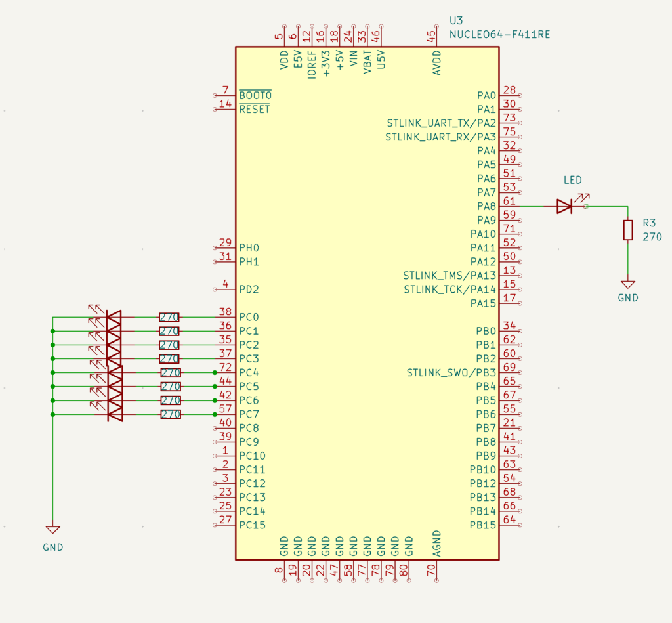
Task: Click the 'PC15' pin name
Action: coord(253,525)
